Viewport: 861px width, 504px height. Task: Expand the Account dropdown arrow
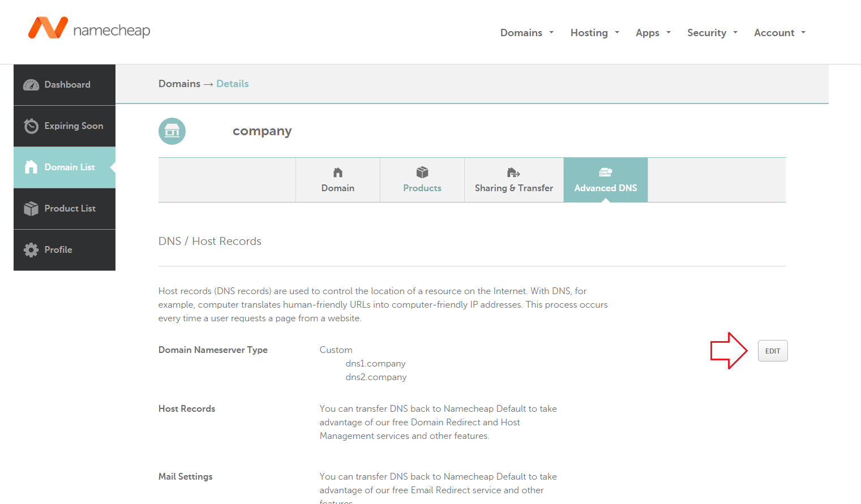[803, 32]
